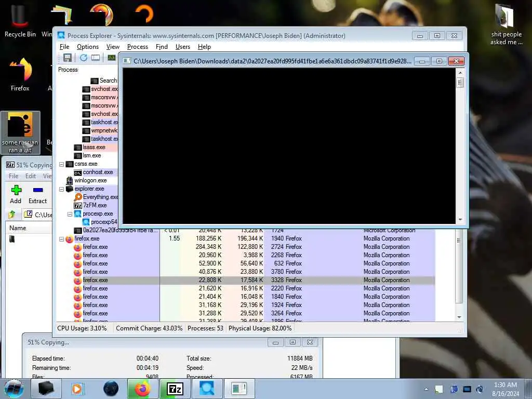Click the Process column header
The image size is (532, 399).
68,70
